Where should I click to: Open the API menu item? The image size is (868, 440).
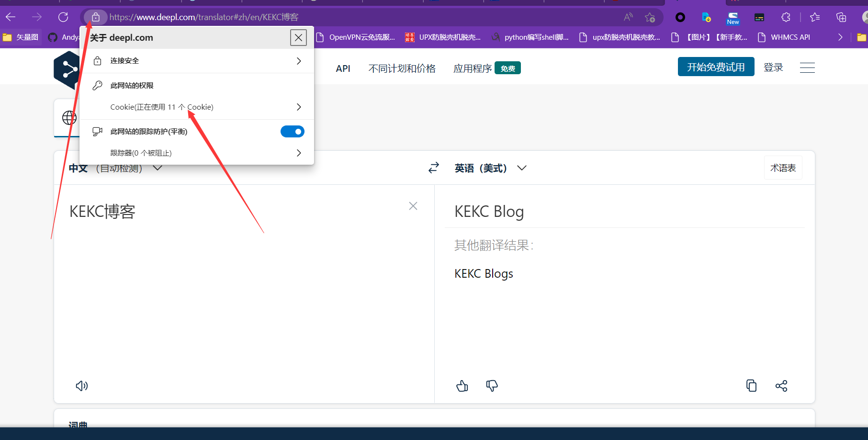click(343, 68)
